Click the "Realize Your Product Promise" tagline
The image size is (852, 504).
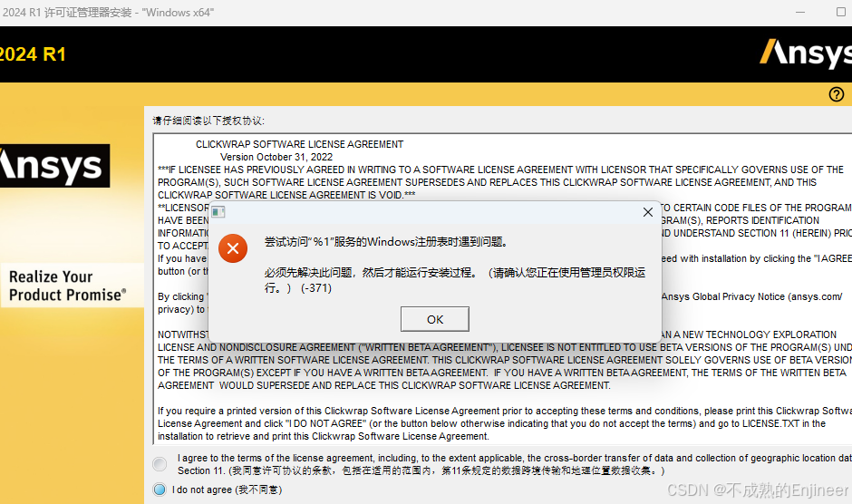68,286
